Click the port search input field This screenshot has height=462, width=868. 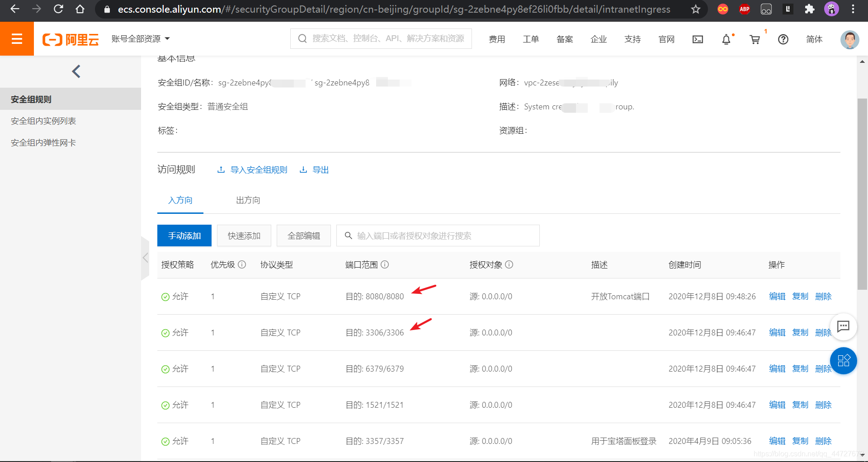tap(437, 236)
